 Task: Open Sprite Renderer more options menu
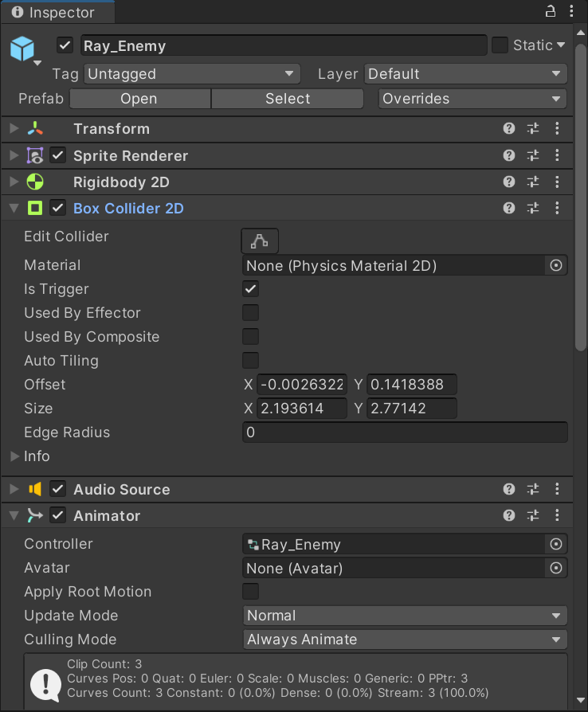click(557, 155)
